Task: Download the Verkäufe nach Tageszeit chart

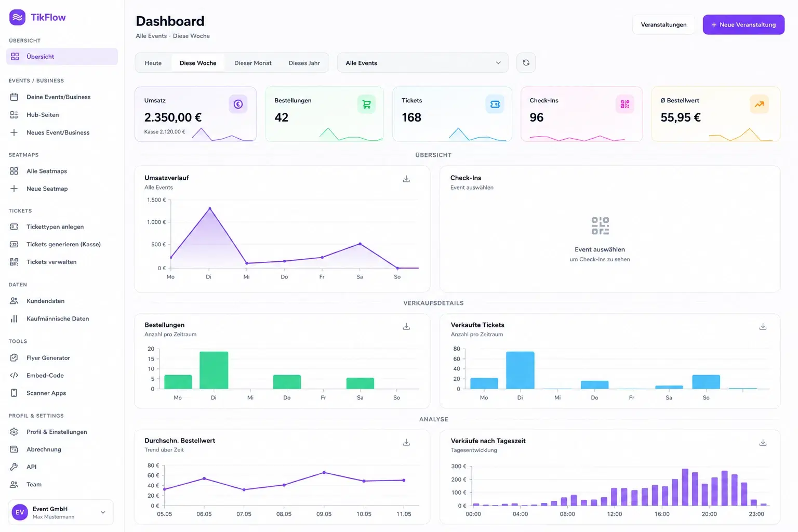Action: pos(763,442)
